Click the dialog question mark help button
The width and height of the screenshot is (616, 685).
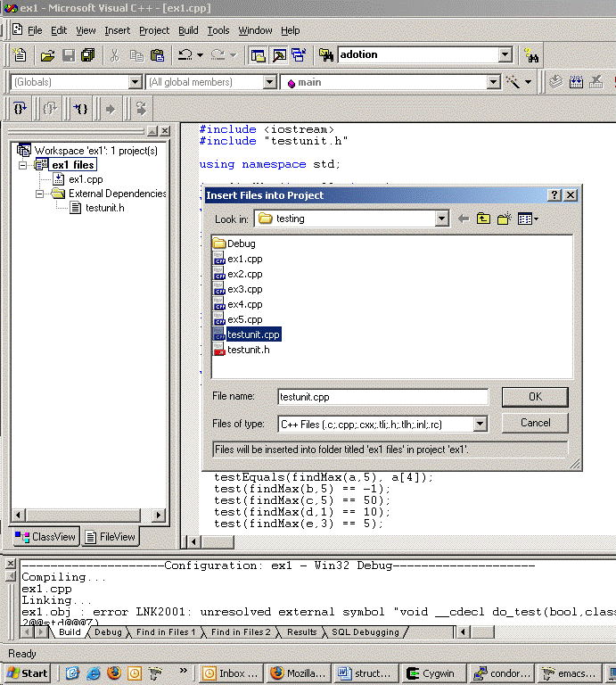[x=554, y=194]
